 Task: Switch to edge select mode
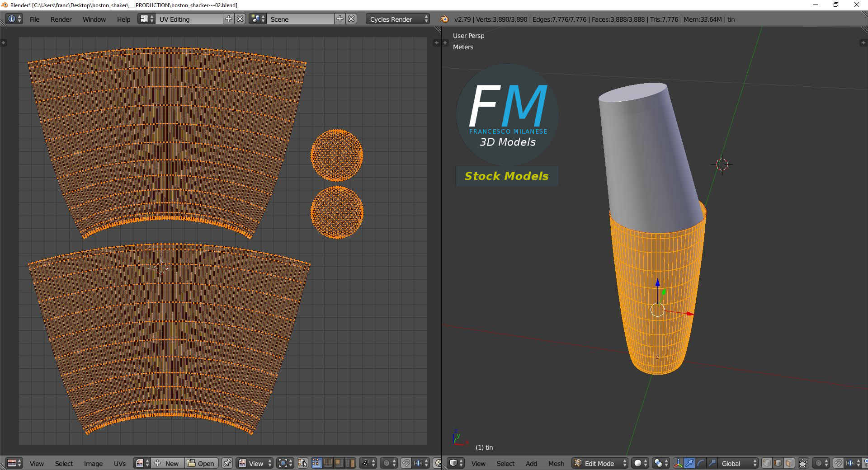point(778,463)
